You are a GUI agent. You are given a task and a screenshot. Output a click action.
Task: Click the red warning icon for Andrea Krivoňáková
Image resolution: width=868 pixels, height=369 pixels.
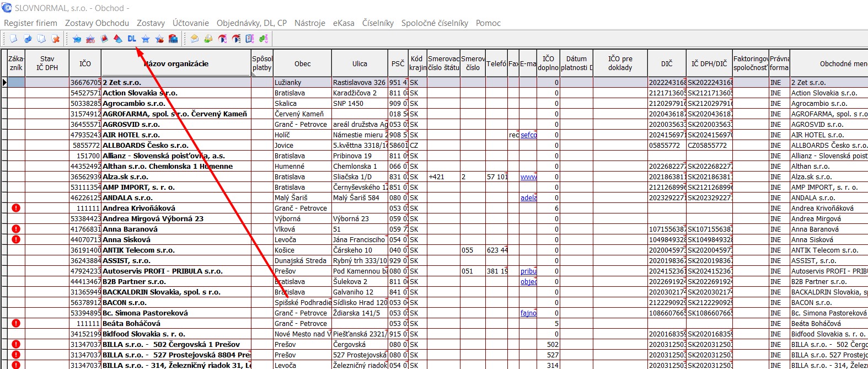16,208
